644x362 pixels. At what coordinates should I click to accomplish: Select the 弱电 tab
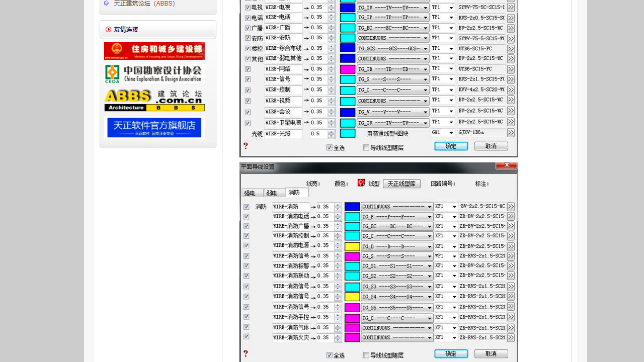(272, 193)
